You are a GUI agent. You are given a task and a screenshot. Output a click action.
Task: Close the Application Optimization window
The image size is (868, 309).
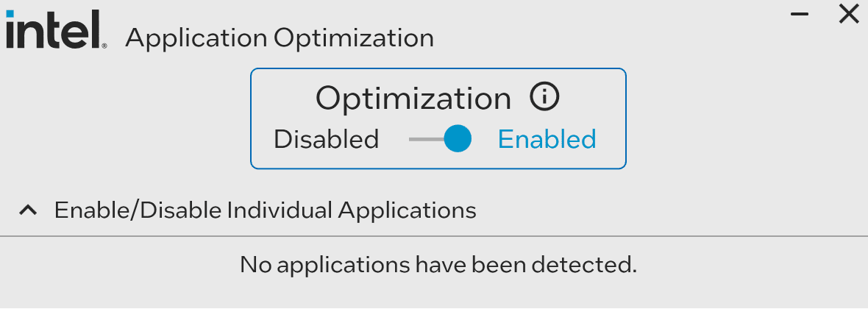coord(849,14)
